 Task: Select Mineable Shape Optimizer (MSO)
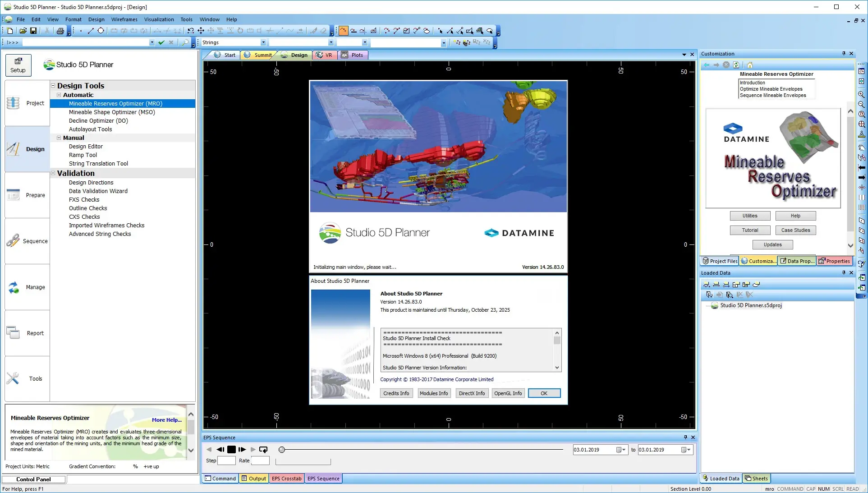tap(112, 112)
